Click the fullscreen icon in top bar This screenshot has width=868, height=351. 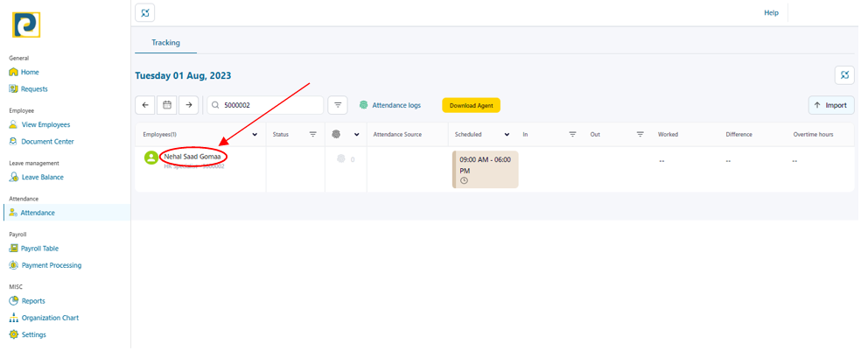click(x=145, y=12)
